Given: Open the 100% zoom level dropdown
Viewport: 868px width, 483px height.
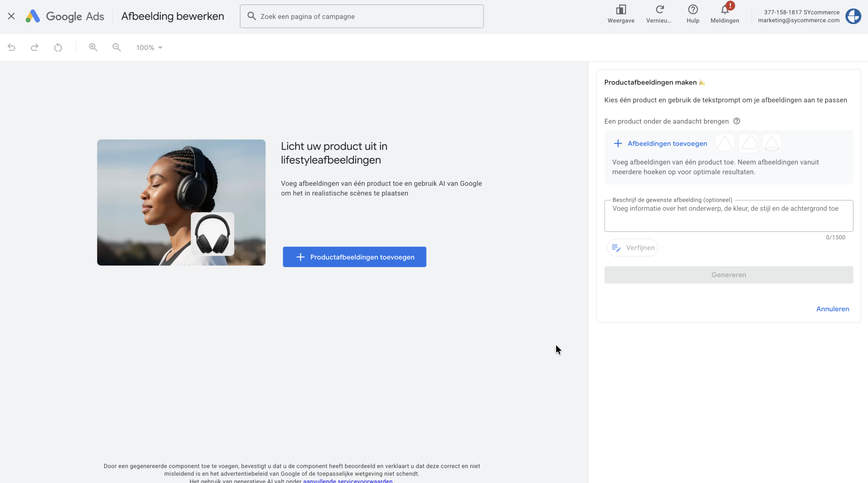Looking at the screenshot, I should click(150, 47).
